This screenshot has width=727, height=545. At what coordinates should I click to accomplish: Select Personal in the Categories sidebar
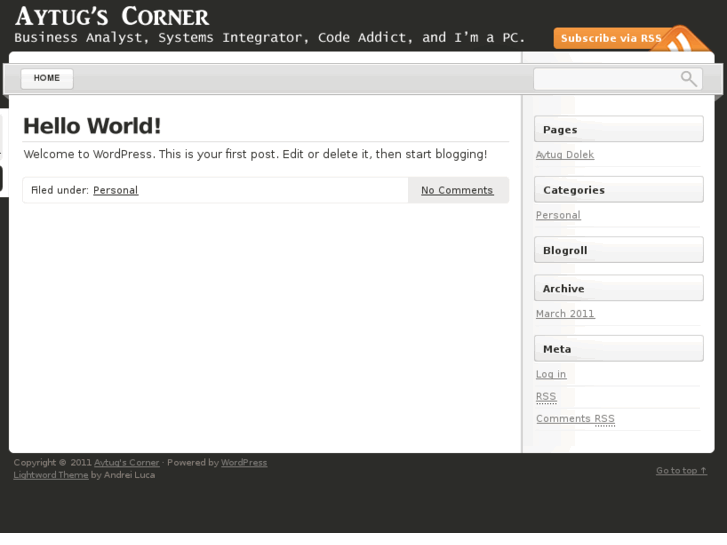coord(558,215)
